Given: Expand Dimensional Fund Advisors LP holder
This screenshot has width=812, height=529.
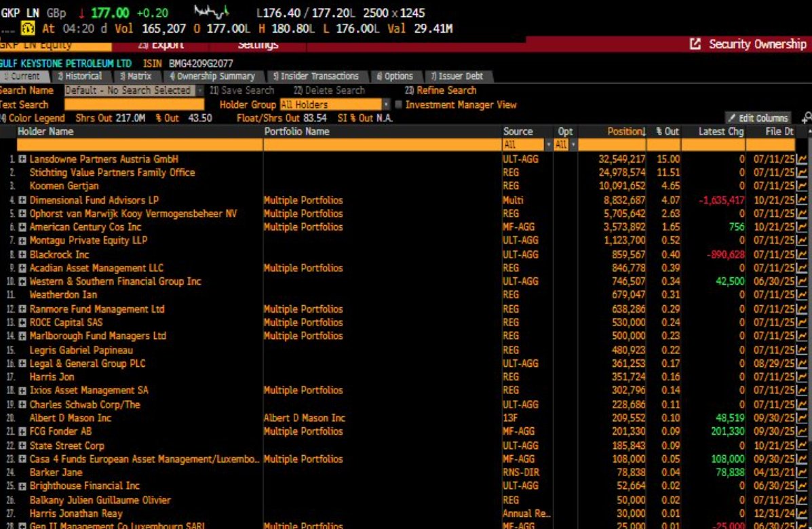Looking at the screenshot, I should (22, 200).
